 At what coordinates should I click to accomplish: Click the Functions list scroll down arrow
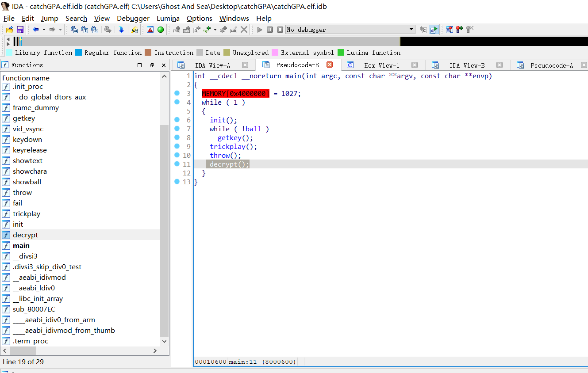click(165, 341)
